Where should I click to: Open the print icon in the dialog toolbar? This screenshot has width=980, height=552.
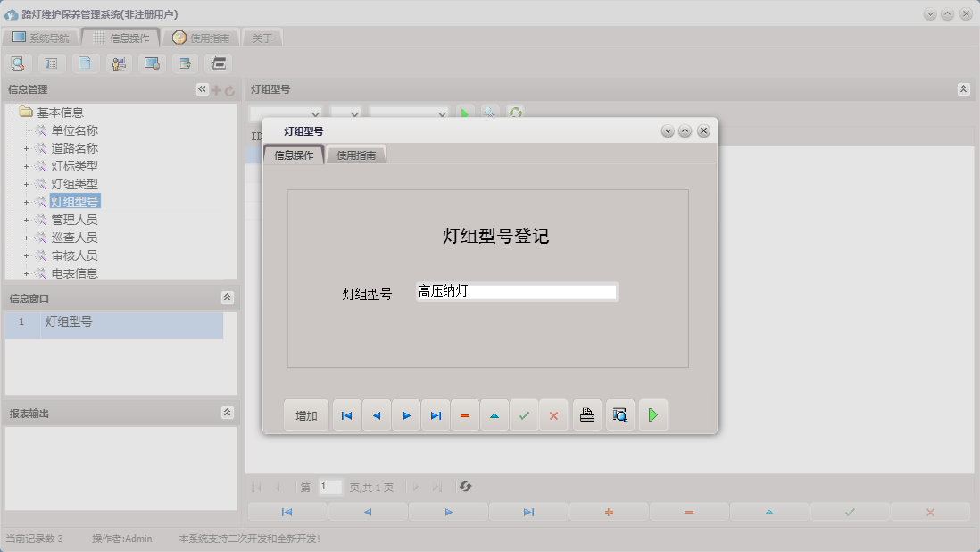[586, 414]
